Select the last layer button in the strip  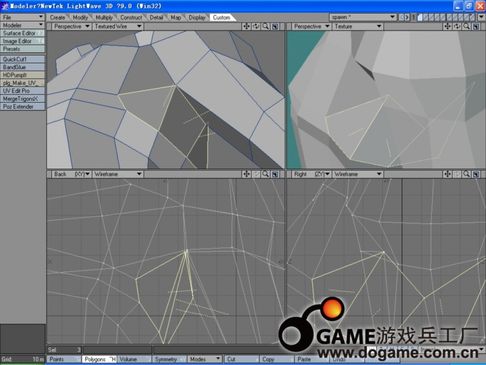tap(472, 17)
